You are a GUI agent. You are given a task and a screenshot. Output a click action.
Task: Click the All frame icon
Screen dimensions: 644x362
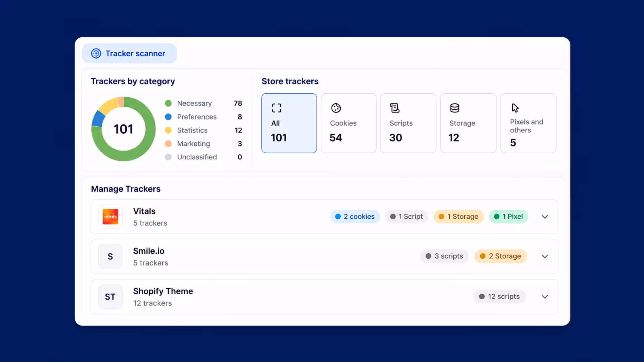[x=277, y=108]
